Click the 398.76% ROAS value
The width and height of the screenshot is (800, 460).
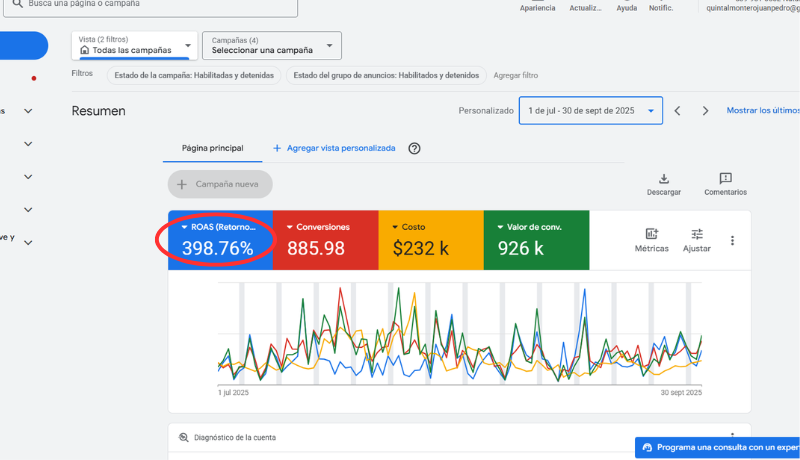[218, 248]
